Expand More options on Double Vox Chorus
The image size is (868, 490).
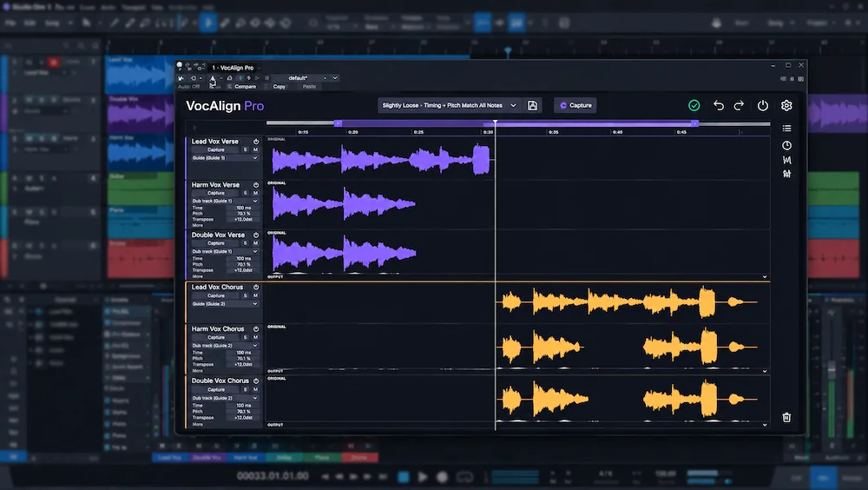coord(198,424)
